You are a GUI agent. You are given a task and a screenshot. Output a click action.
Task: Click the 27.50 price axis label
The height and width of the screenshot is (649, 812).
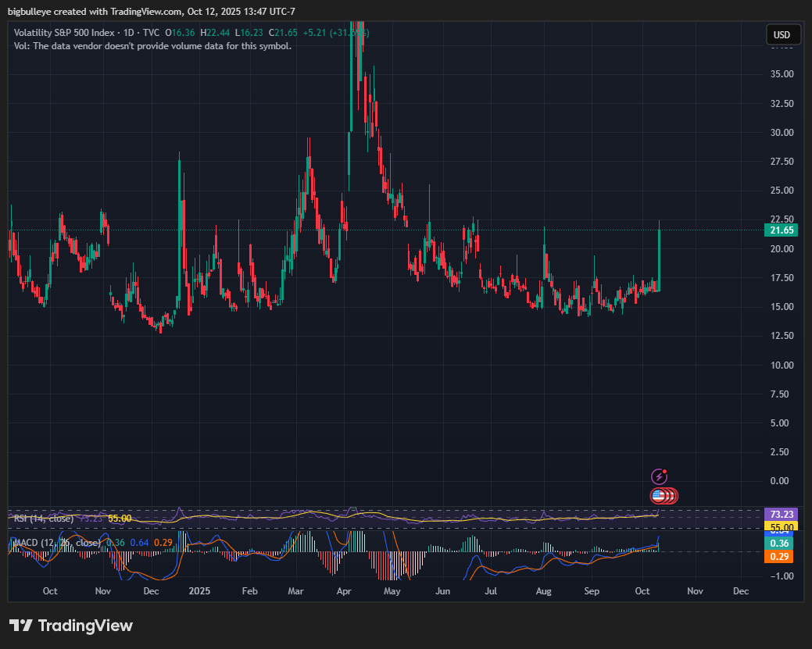[x=782, y=162]
